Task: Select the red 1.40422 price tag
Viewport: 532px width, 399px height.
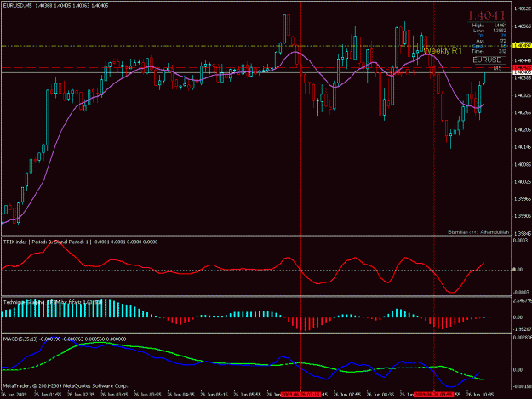Action: (x=522, y=68)
